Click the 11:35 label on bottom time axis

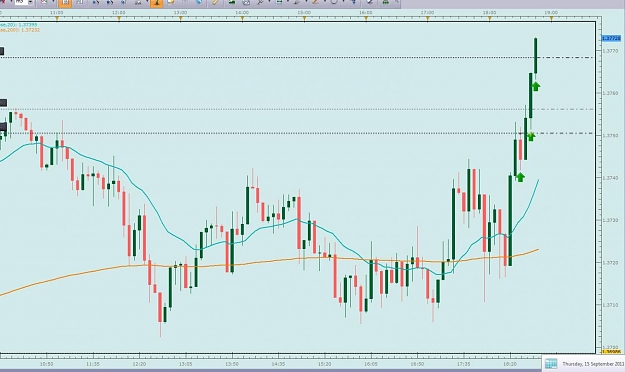[92, 364]
